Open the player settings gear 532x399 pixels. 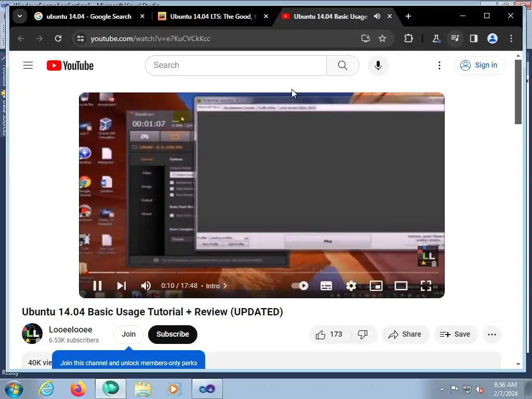coord(351,286)
